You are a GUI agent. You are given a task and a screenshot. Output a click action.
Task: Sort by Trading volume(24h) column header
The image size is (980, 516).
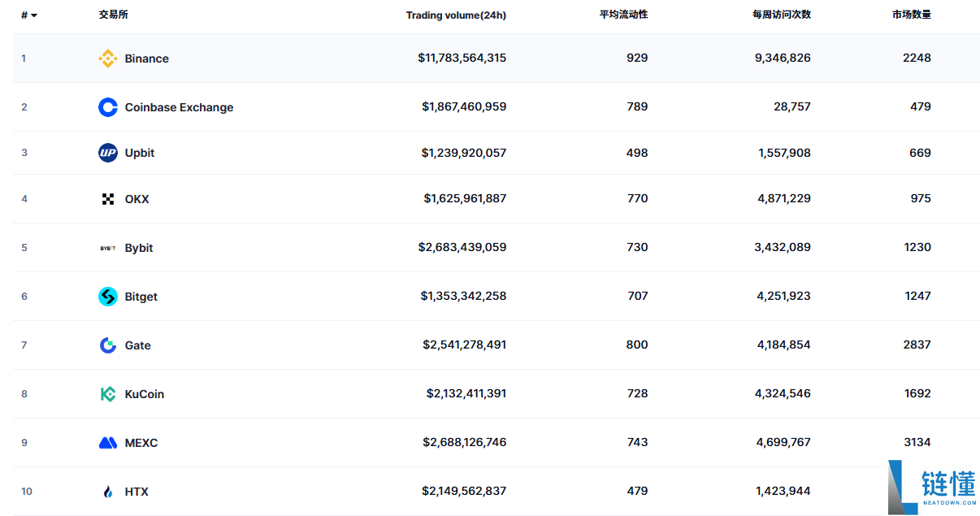click(456, 15)
